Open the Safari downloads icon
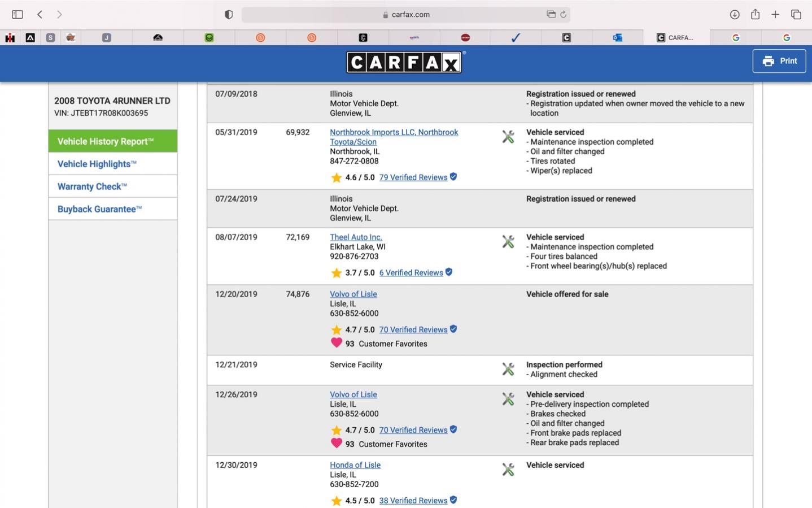Image resolution: width=812 pixels, height=508 pixels. pos(735,15)
